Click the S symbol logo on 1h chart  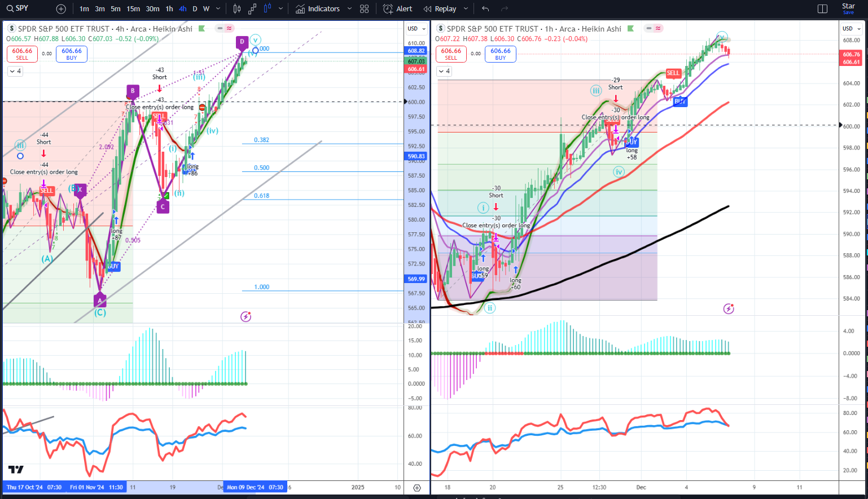(441, 29)
